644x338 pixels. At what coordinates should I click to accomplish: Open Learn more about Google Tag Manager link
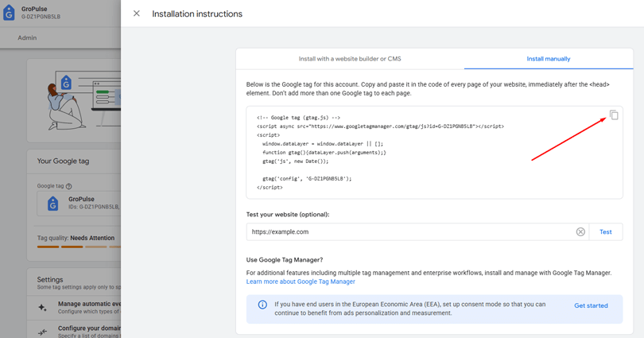(301, 282)
